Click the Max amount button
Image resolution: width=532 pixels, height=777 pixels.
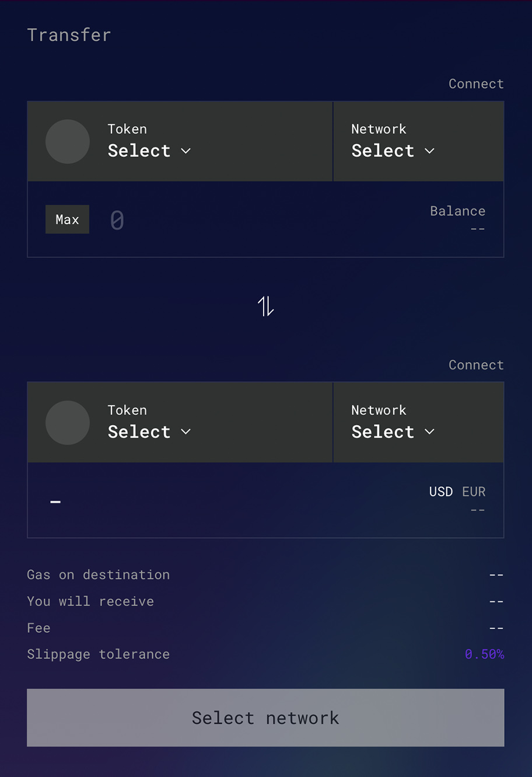(x=67, y=219)
